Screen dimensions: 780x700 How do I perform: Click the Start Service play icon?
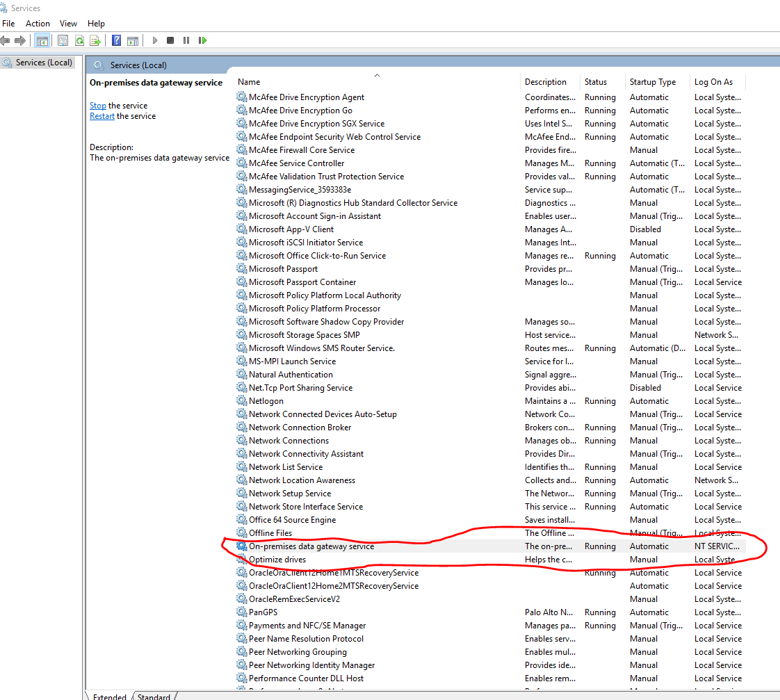pyautogui.click(x=155, y=41)
